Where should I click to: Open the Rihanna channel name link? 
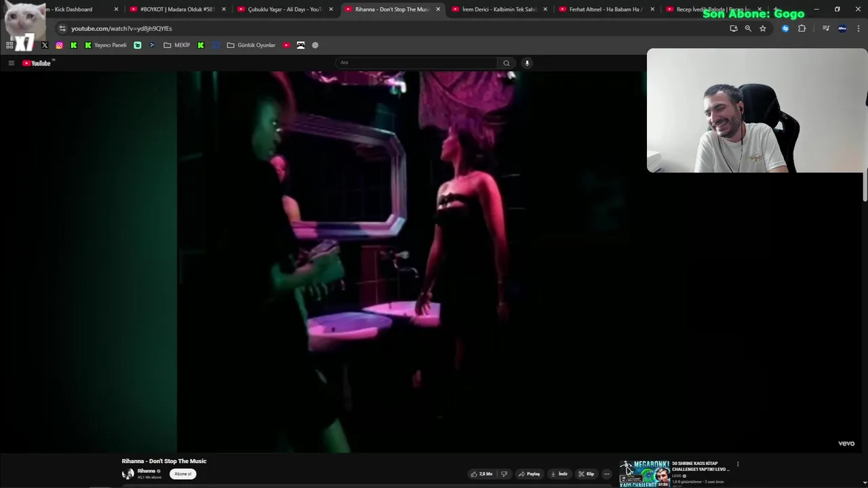[146, 471]
